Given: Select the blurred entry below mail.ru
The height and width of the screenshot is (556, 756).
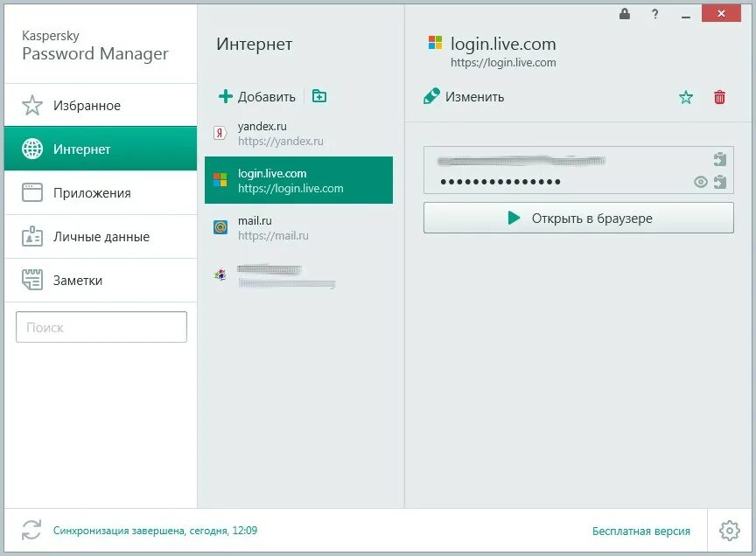Looking at the screenshot, I should tap(298, 275).
